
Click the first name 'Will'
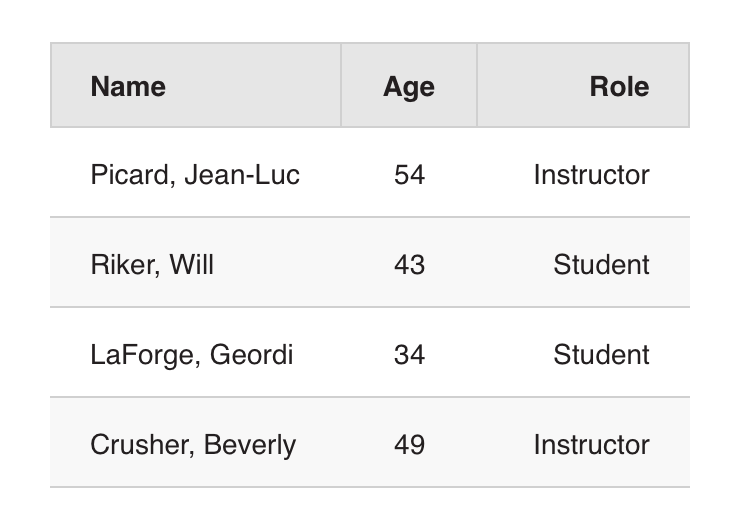[x=191, y=265]
